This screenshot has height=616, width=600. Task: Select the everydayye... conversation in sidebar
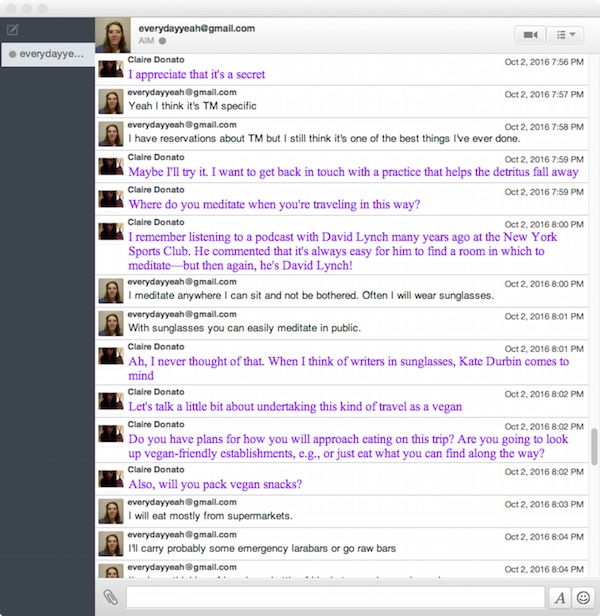tap(48, 54)
